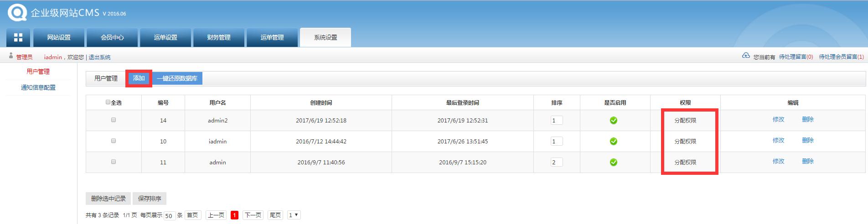The width and height of the screenshot is (868, 224).
Task: Click 分配权限 for user admin2
Action: tap(685, 121)
